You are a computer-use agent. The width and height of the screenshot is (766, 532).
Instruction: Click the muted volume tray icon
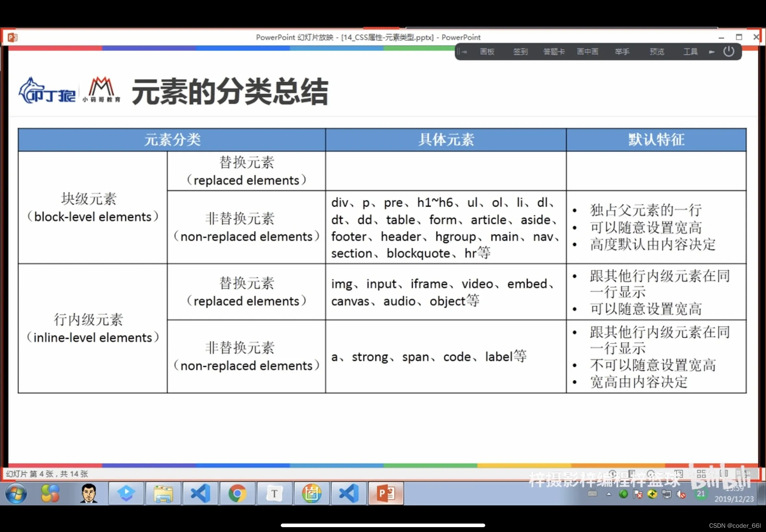[681, 495]
